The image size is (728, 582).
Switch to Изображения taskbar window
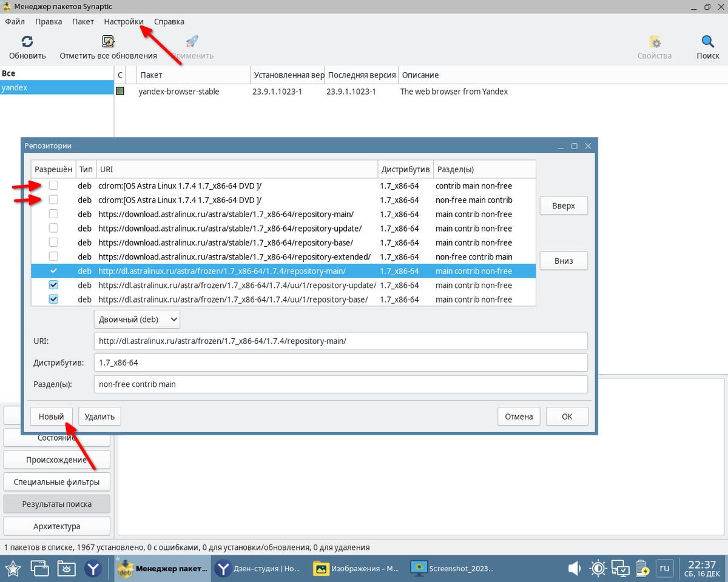[356, 568]
